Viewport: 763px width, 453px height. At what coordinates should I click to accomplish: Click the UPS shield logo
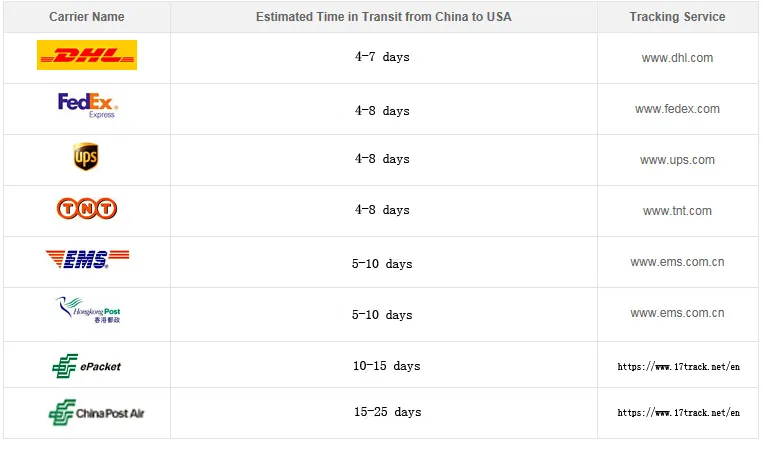(x=86, y=157)
